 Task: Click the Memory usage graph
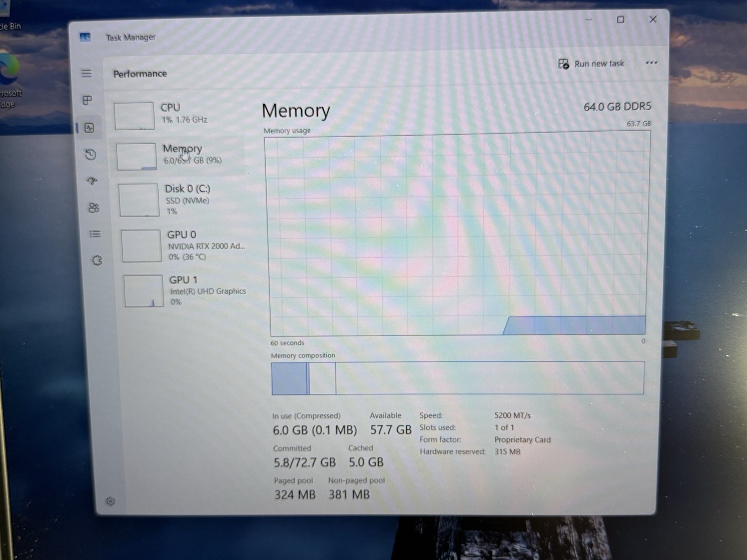(x=458, y=233)
